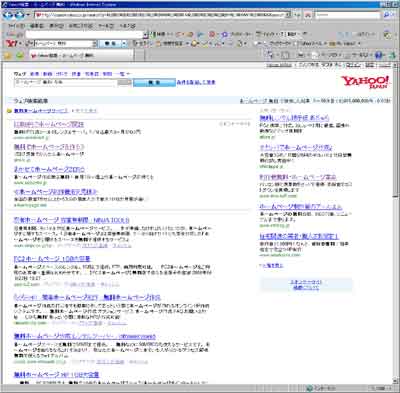
Task: Click the Home icon in command bar
Action: (x=269, y=55)
